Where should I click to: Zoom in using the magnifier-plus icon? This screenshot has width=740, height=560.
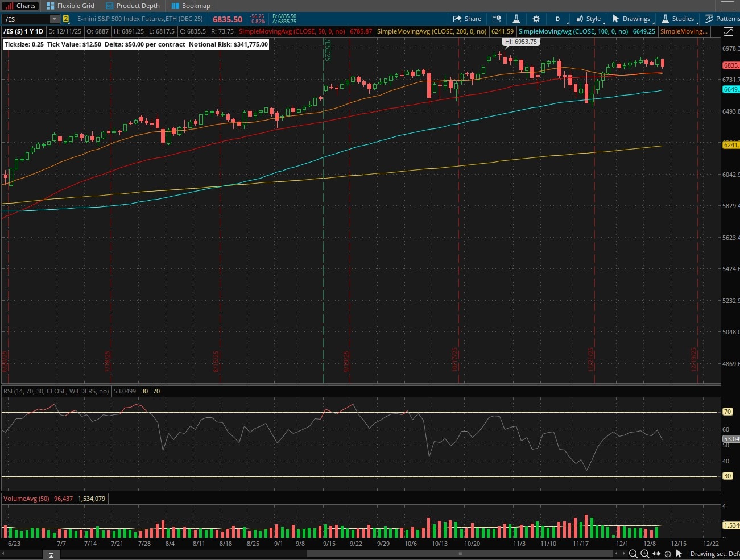pos(644,554)
